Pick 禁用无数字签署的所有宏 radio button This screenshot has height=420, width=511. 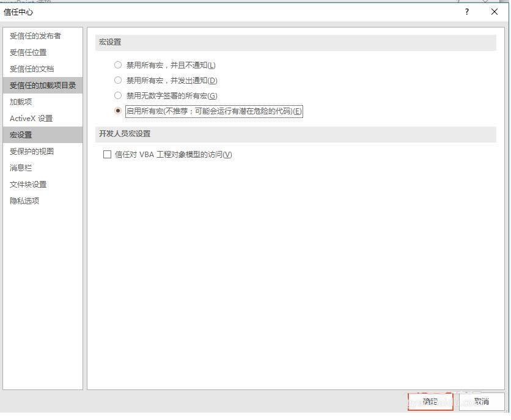click(118, 95)
